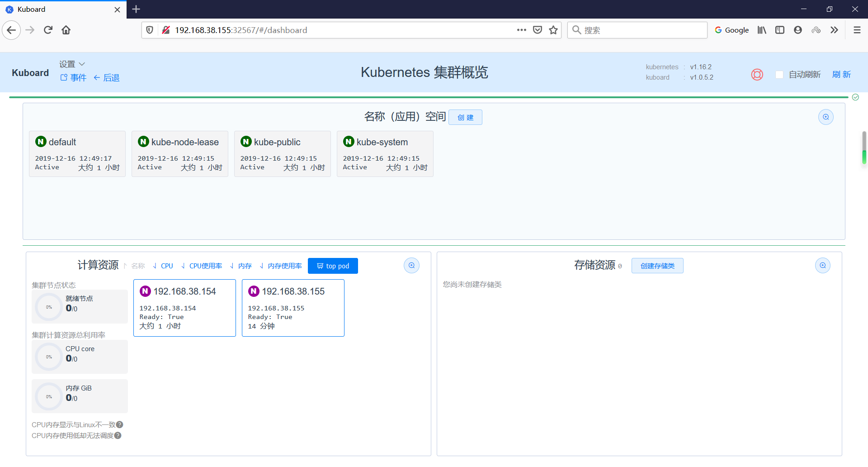This screenshot has height=467, width=868.
Task: Click the 后退 back link
Action: coord(107,78)
